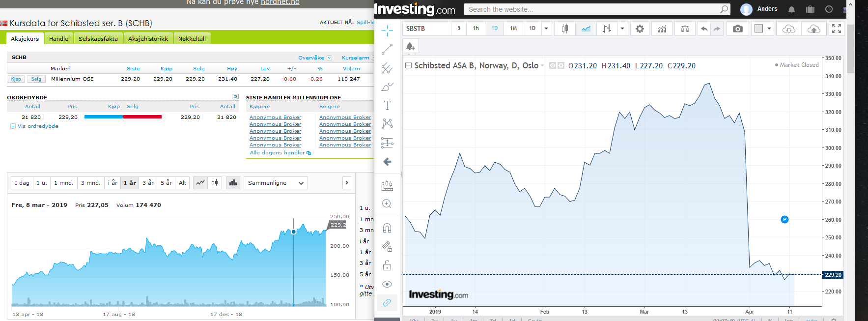Take a chart snapshot with camera icon

[x=738, y=29]
